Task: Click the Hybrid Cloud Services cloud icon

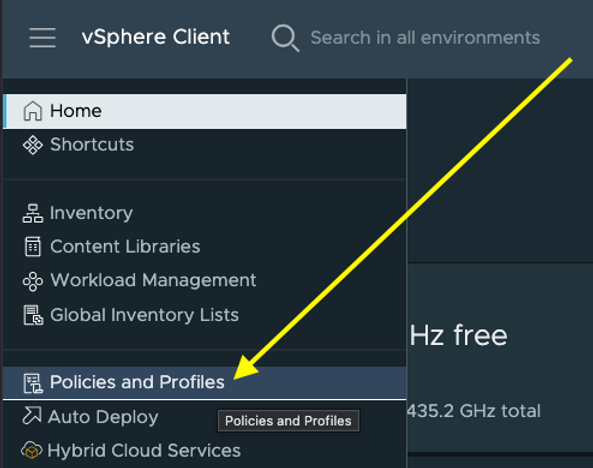Action: (32, 450)
